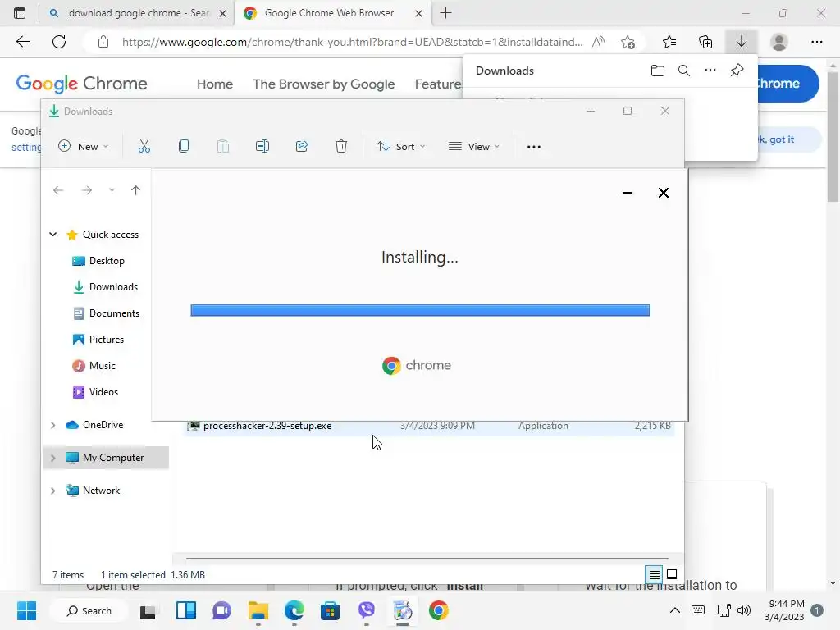This screenshot has height=630, width=840.
Task: Open the volume icon in system tray
Action: (x=743, y=610)
